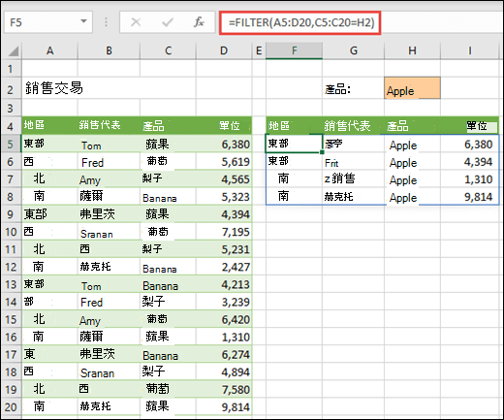Select column F header
Screen dimensions: 504x420
(x=294, y=50)
